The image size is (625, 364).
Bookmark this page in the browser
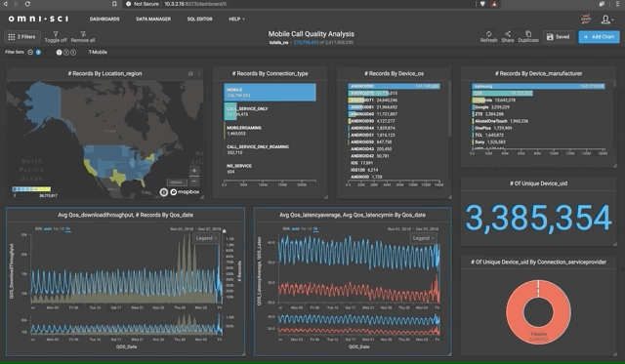click(114, 4)
